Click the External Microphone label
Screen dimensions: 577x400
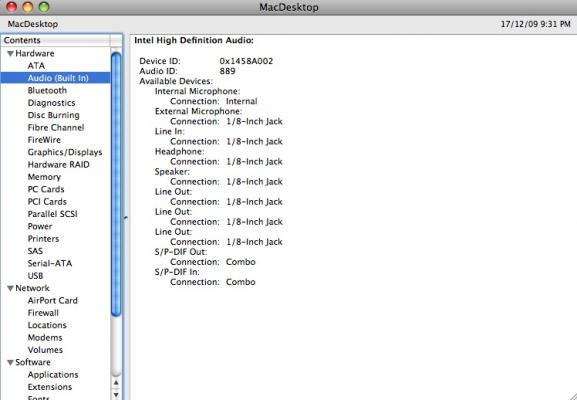click(x=198, y=111)
